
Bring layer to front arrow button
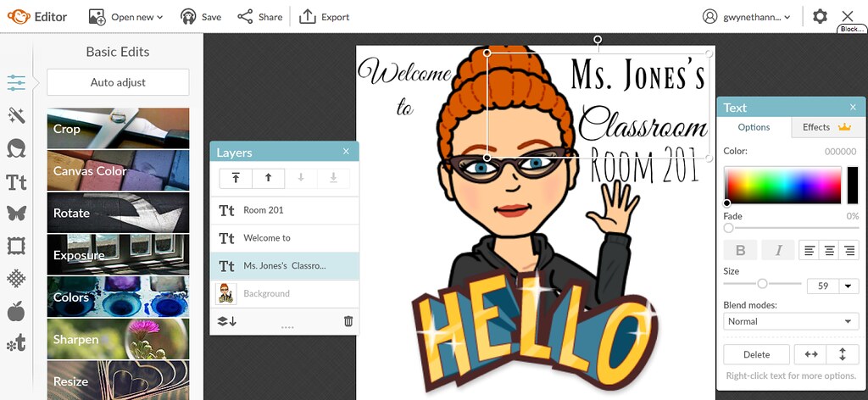pos(236,178)
